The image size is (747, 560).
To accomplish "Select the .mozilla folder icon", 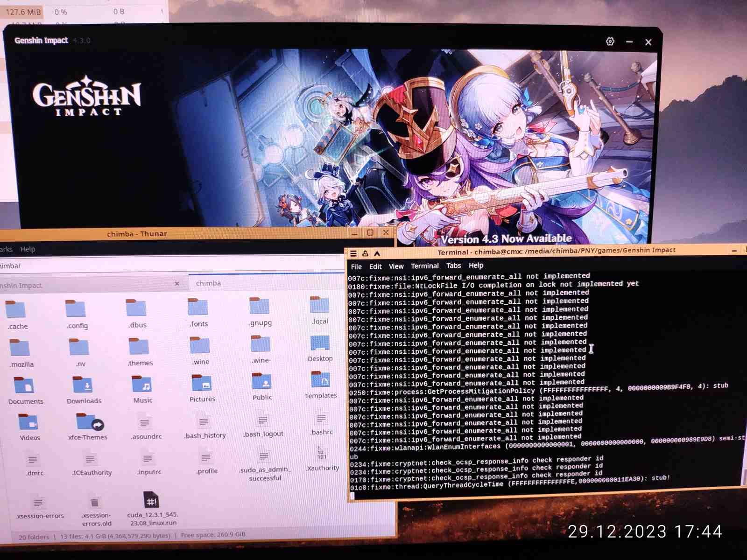I will coord(20,348).
